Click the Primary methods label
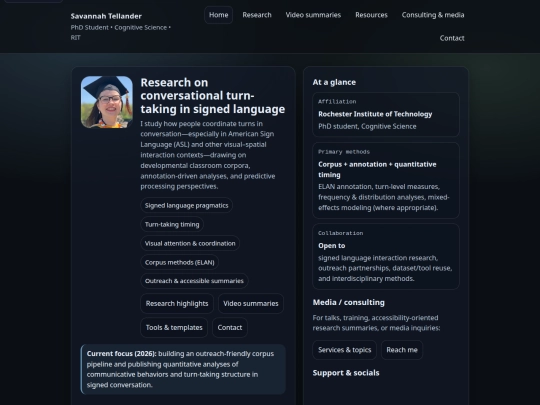Screen dimensions: 540x405 [x=344, y=152]
